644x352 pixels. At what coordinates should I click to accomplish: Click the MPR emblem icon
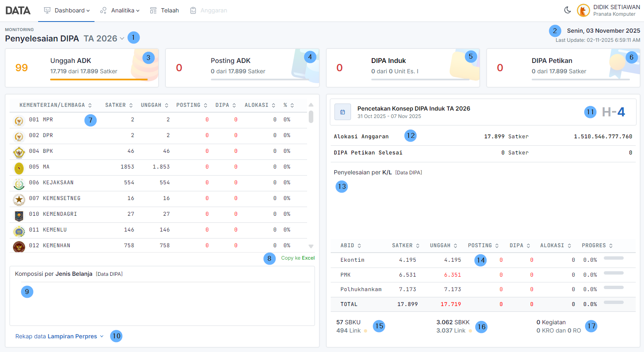[19, 121]
